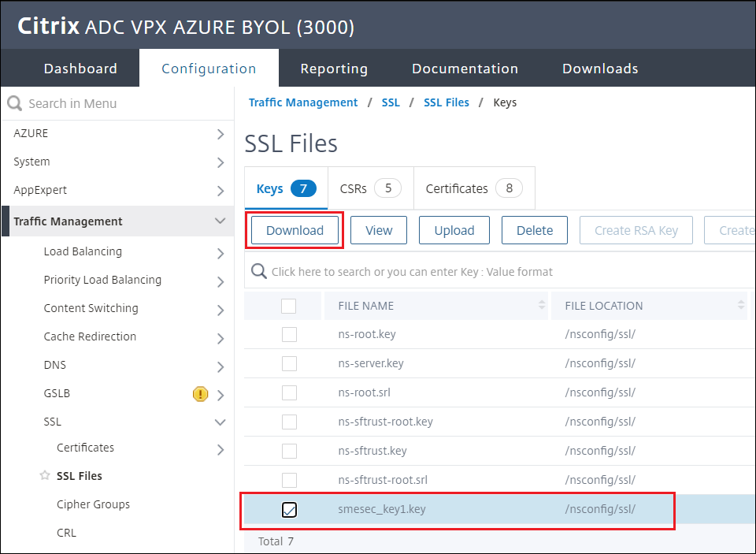
Task: Expand the AZURE menu section
Action: tap(220, 134)
